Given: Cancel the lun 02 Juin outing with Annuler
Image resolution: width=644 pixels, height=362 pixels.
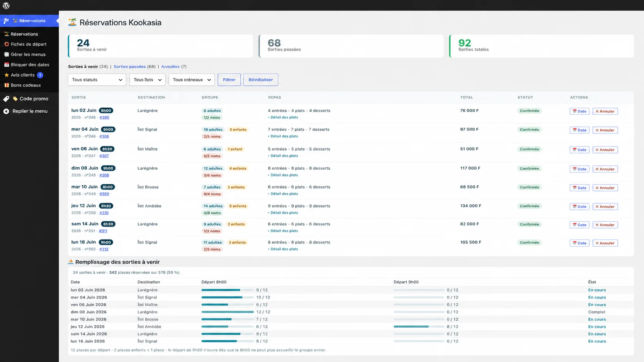Looking at the screenshot, I should 605,111.
